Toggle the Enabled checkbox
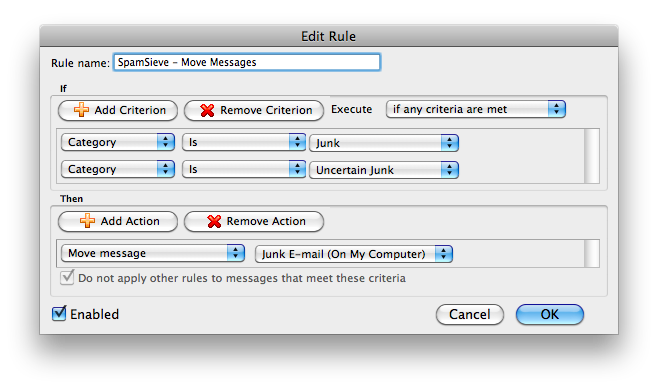Screen dimensions: 658x389 [59, 313]
